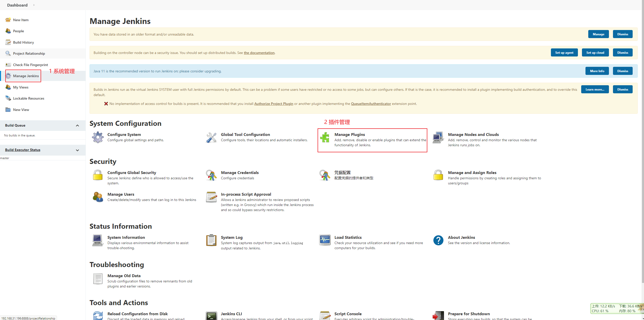
Task: Open the Authorize Project Plugin link
Action: click(x=274, y=104)
